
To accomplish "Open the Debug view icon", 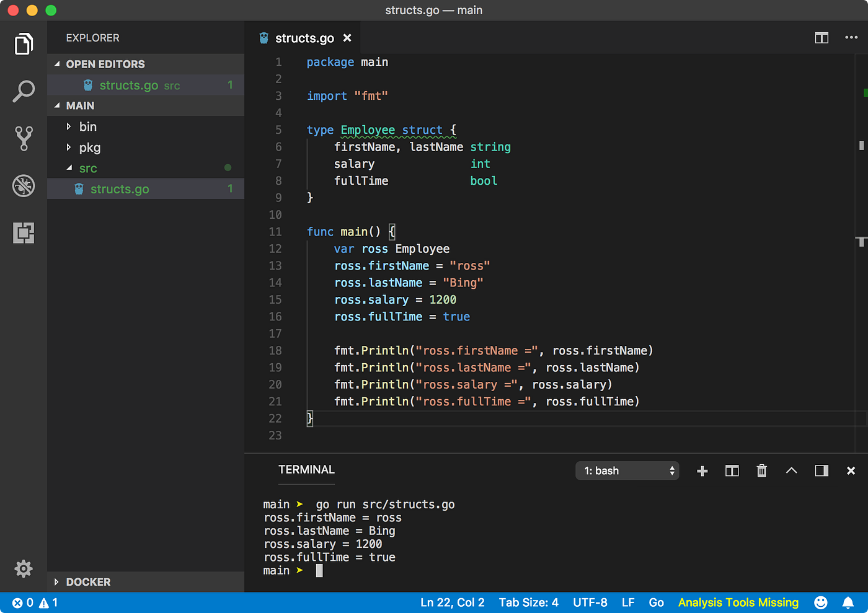I will click(24, 185).
